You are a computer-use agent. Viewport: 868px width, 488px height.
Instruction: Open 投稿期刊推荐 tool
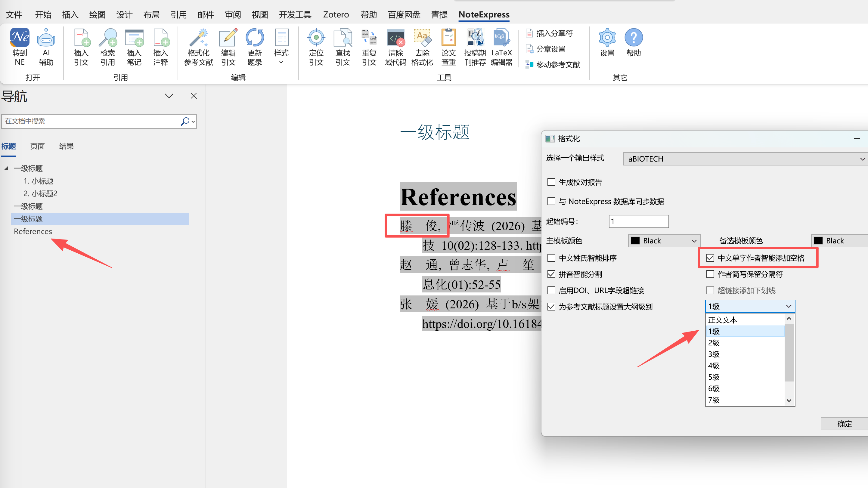pos(475,46)
